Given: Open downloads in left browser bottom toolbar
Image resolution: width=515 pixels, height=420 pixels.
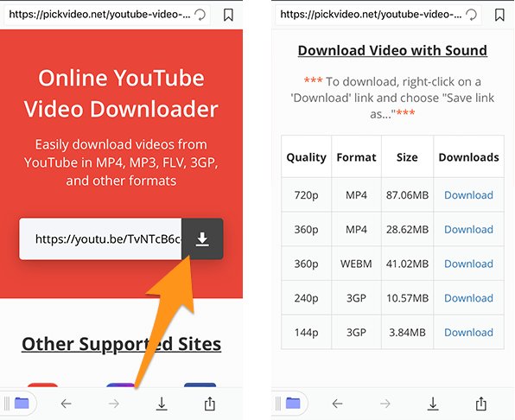Looking at the screenshot, I should [162, 404].
